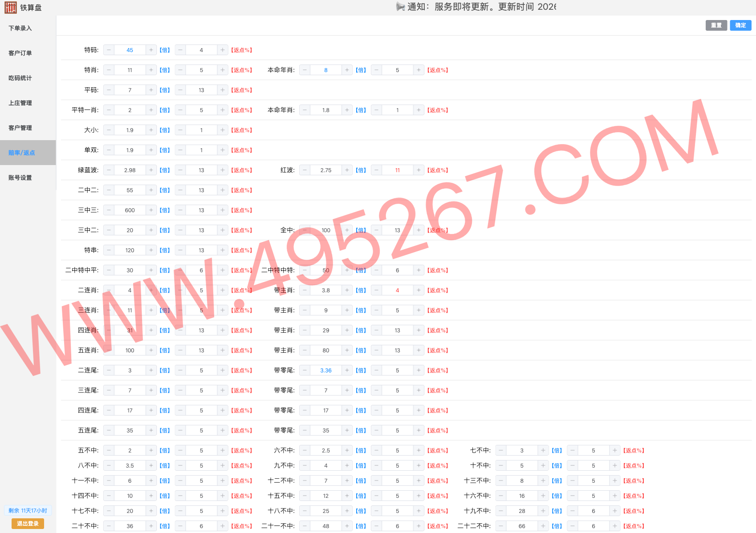756x533 pixels.
Task: Click the 退出登录 logout button
Action: [x=28, y=524]
